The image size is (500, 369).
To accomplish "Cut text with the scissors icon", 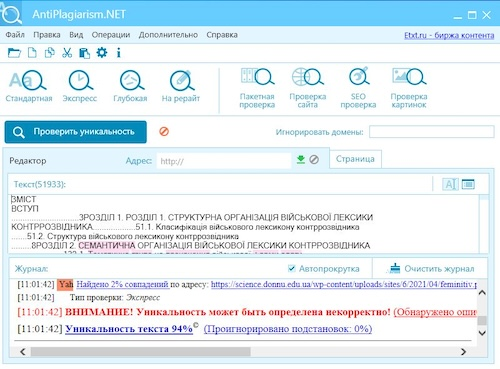I will pyautogui.click(x=67, y=53).
